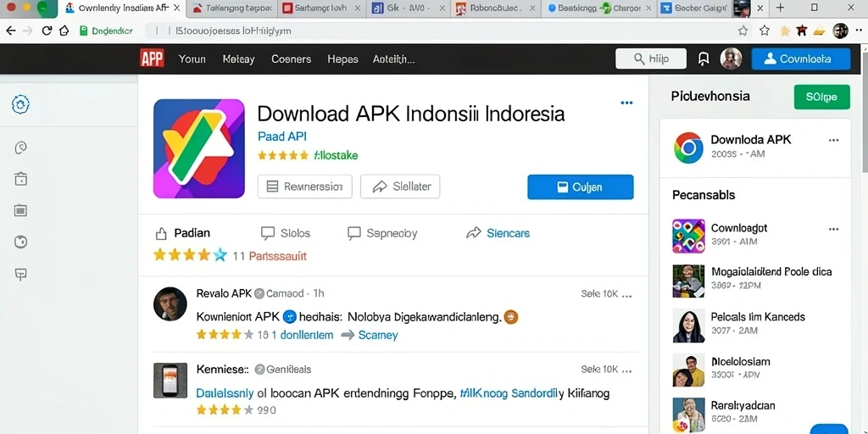Open the three-dot menu beside title

[626, 103]
